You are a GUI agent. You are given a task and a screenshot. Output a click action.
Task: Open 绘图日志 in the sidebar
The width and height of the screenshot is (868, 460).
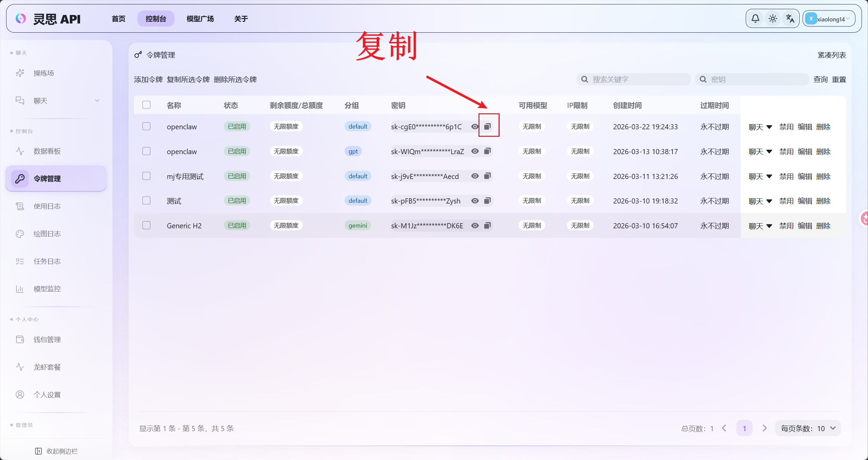point(56,234)
